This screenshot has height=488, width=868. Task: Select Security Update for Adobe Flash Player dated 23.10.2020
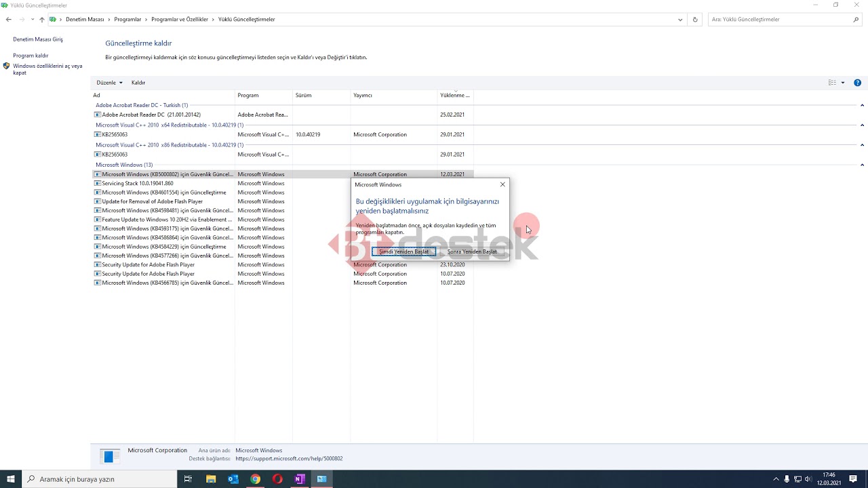click(282, 265)
